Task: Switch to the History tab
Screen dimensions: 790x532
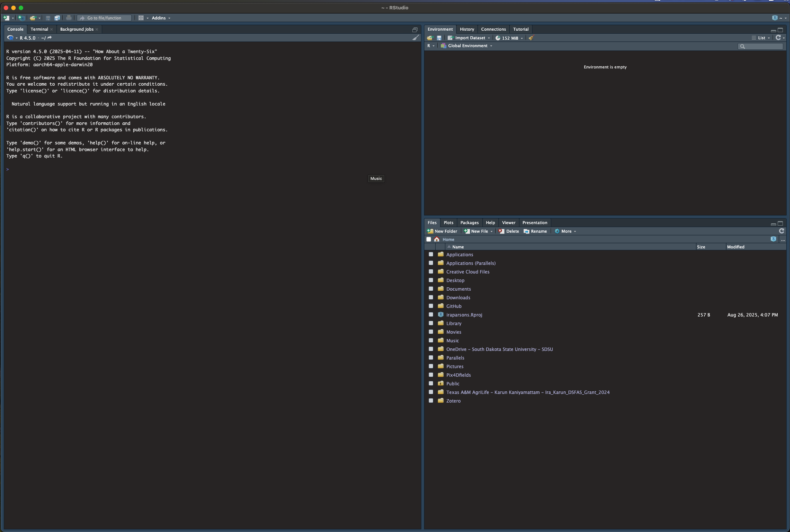Action: 467,29
